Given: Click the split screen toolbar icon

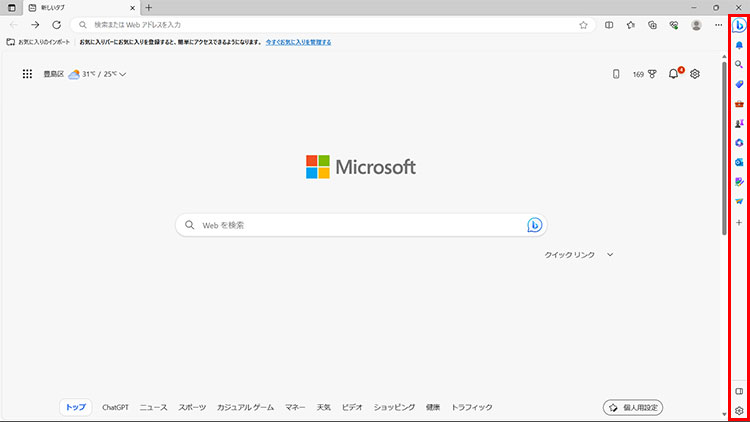Looking at the screenshot, I should point(609,25).
